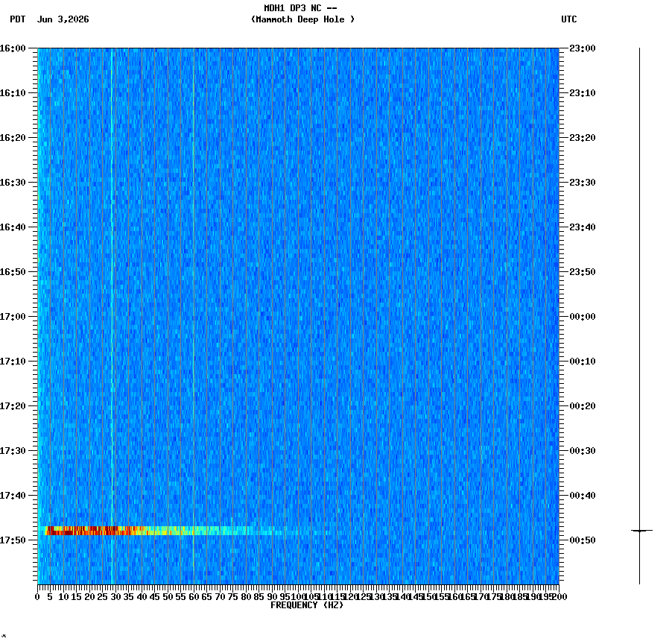This screenshot has width=672, height=644.
Task: Click the 'PDT' timezone label
Action: coord(18,19)
